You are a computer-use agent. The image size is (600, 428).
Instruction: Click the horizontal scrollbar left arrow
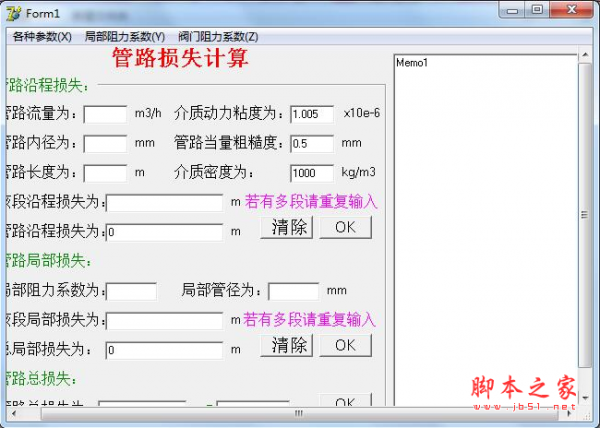(x=14, y=413)
